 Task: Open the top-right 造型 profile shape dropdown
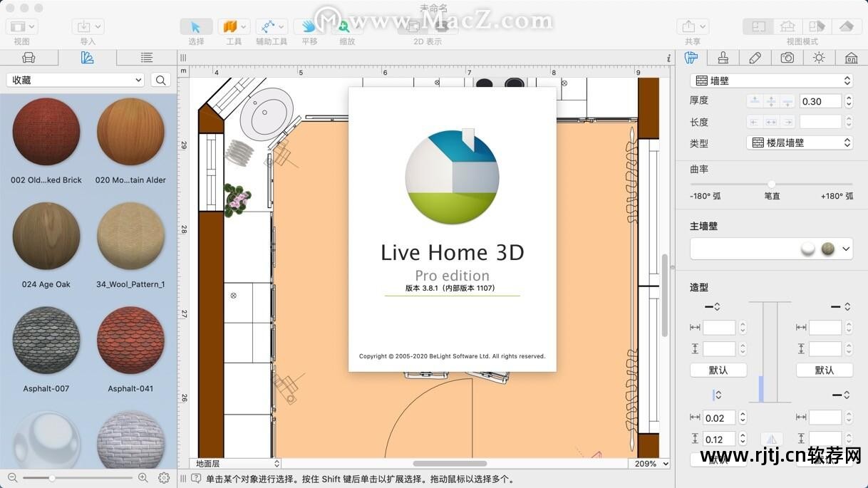841,306
